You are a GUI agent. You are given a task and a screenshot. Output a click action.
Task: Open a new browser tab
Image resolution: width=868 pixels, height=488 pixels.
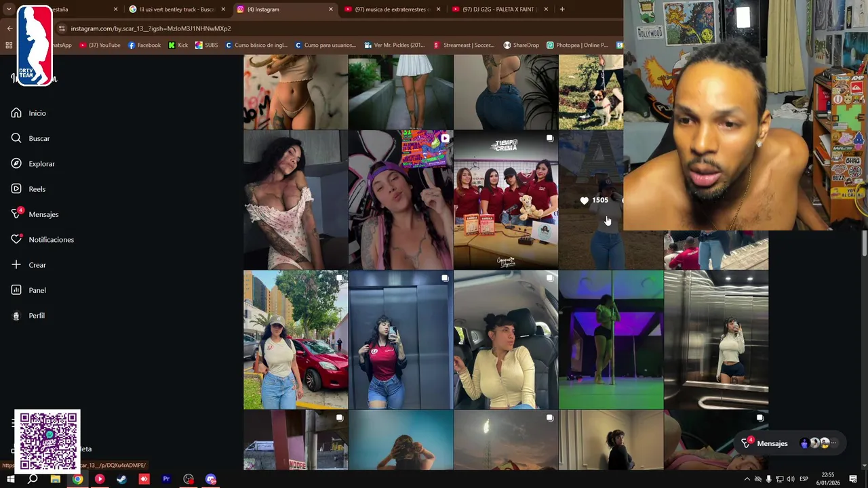click(562, 9)
